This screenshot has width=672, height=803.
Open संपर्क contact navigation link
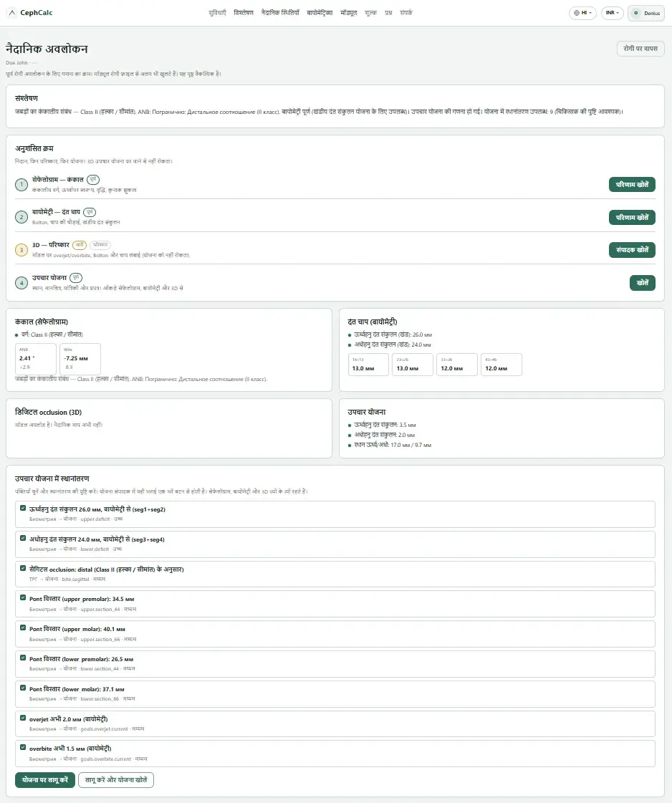[406, 13]
